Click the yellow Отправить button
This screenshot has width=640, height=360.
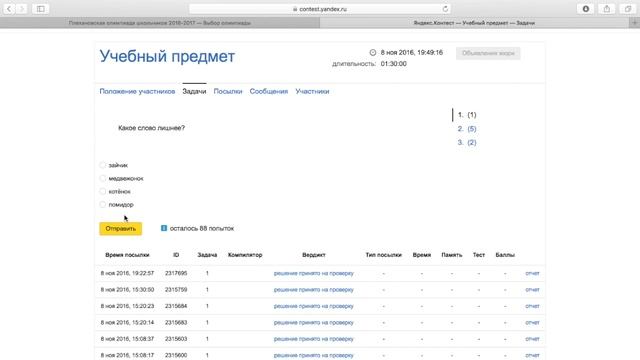(x=120, y=229)
